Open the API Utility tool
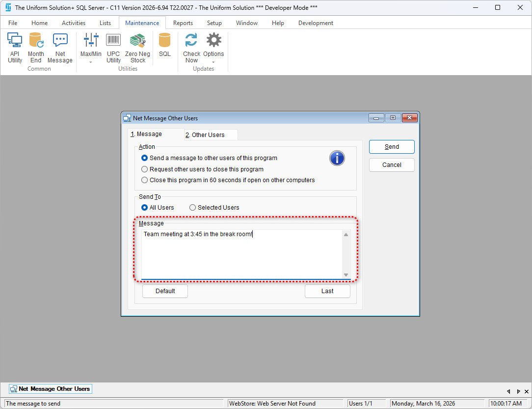The image size is (532, 409). (15, 48)
